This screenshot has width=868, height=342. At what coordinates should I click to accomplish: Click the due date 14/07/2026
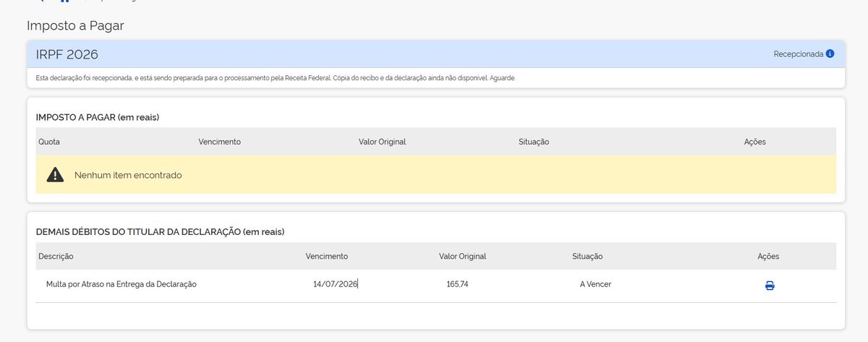[336, 285]
